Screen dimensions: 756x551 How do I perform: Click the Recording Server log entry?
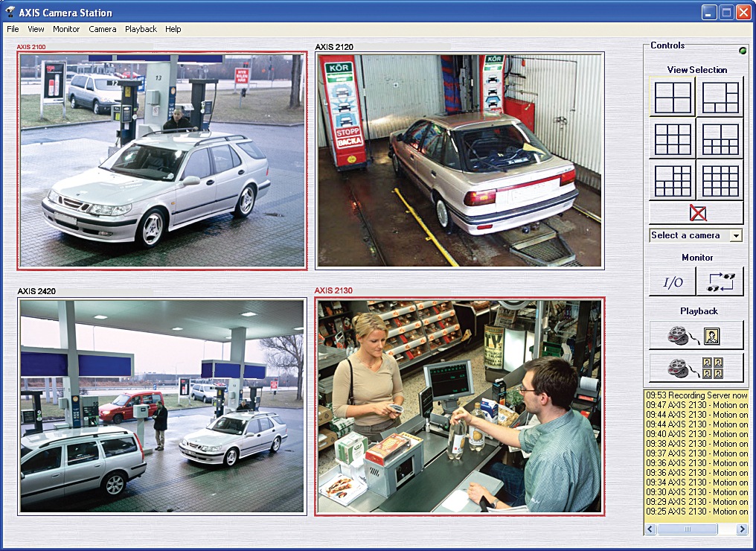tap(696, 395)
